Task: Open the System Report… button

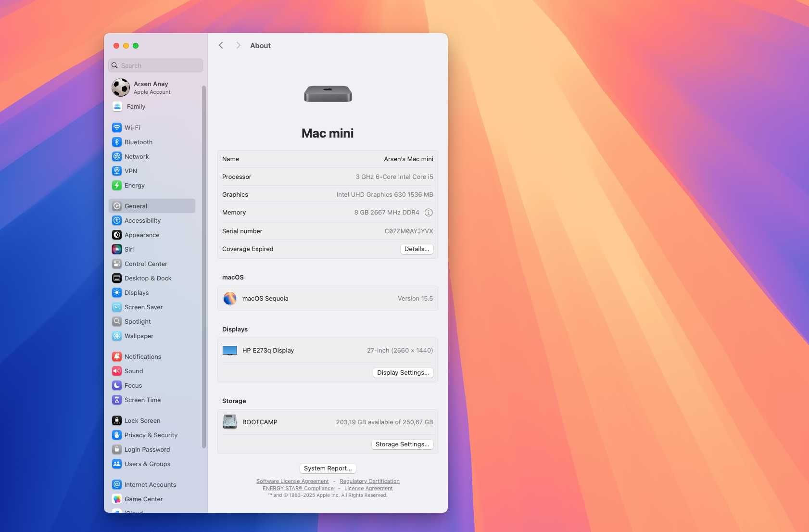Action: point(328,468)
